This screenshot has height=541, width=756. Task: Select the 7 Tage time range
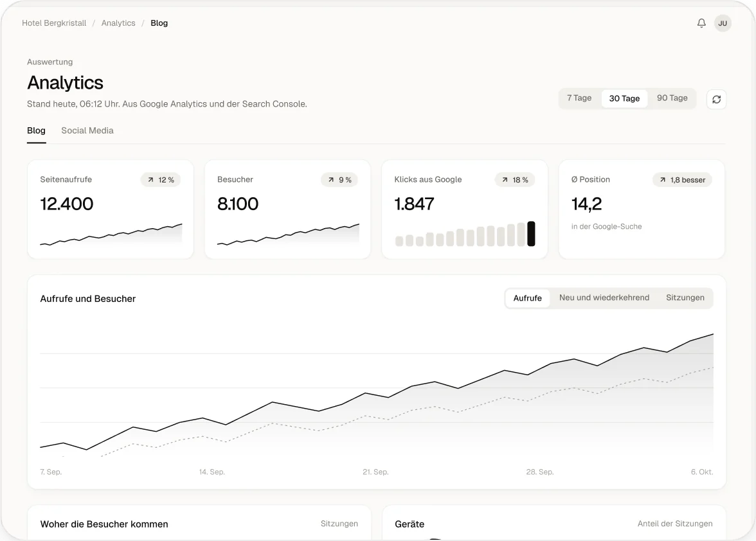pyautogui.click(x=579, y=98)
